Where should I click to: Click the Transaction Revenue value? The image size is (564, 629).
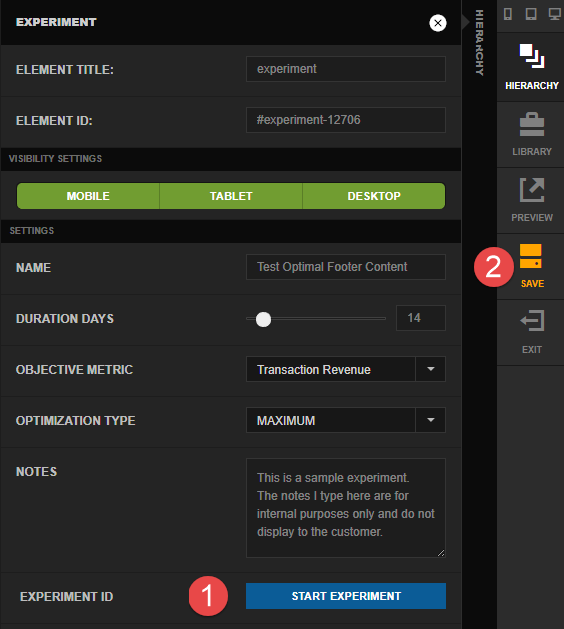point(314,369)
